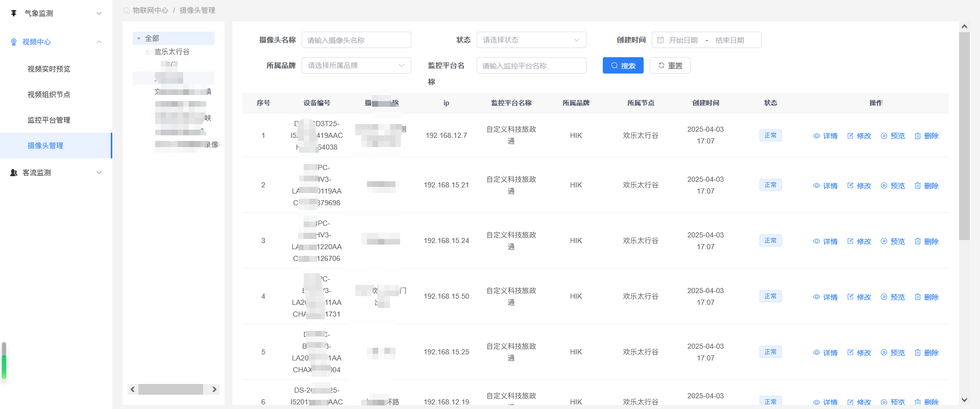Click 删除 for 192.168.15.21 camera
Image resolution: width=980 pixels, height=409 pixels.
[926, 186]
